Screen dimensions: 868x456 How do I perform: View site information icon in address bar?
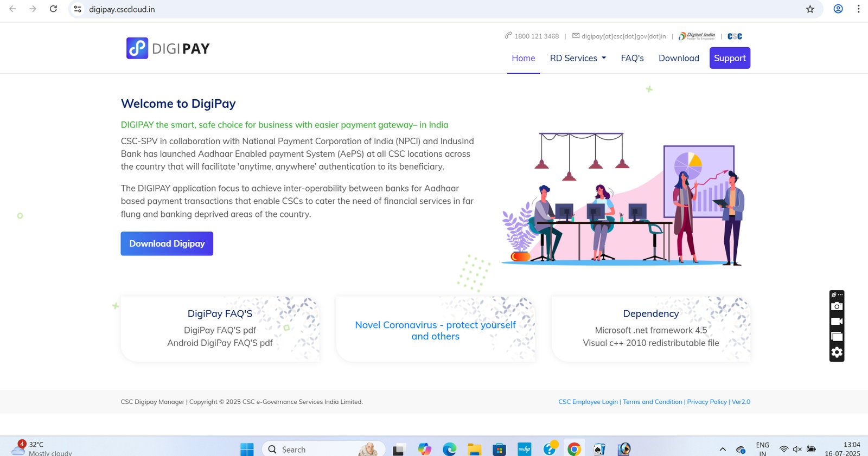pyautogui.click(x=78, y=9)
